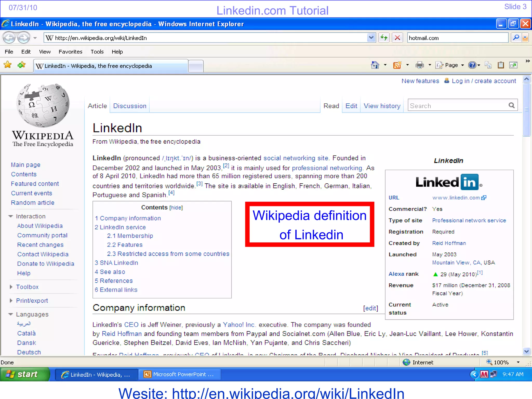Go back with the browser Back arrow

point(10,38)
